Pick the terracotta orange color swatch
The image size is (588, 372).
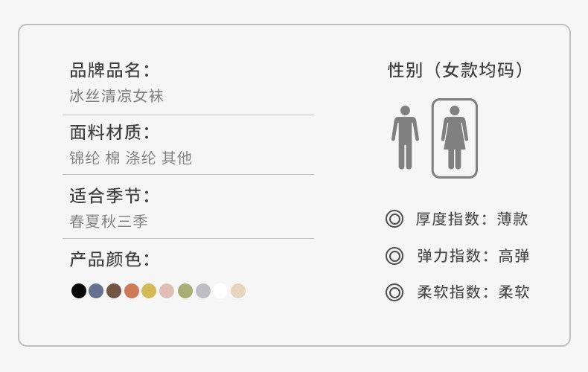point(132,291)
